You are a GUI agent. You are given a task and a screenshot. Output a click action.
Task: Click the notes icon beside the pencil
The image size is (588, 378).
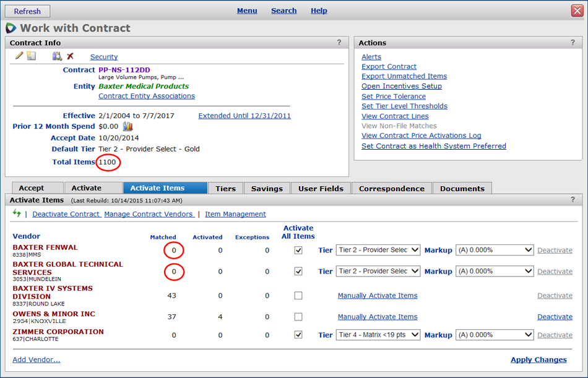pos(31,56)
